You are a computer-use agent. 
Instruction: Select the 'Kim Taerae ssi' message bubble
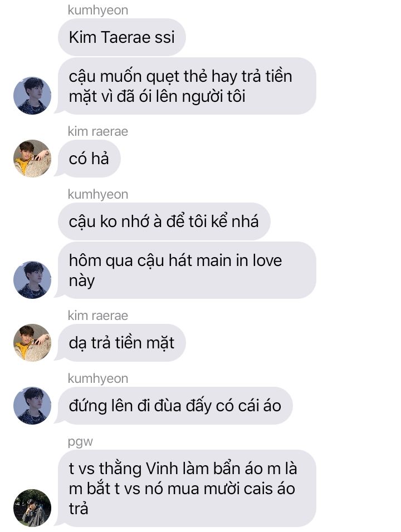pyautogui.click(x=122, y=37)
